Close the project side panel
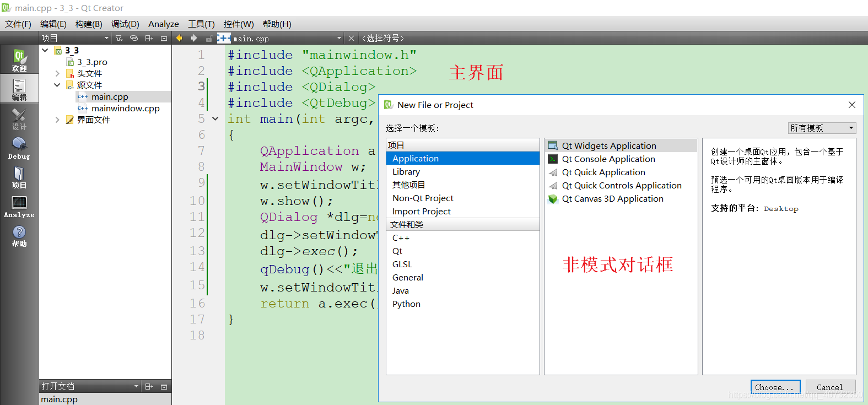868x405 pixels. [x=164, y=38]
